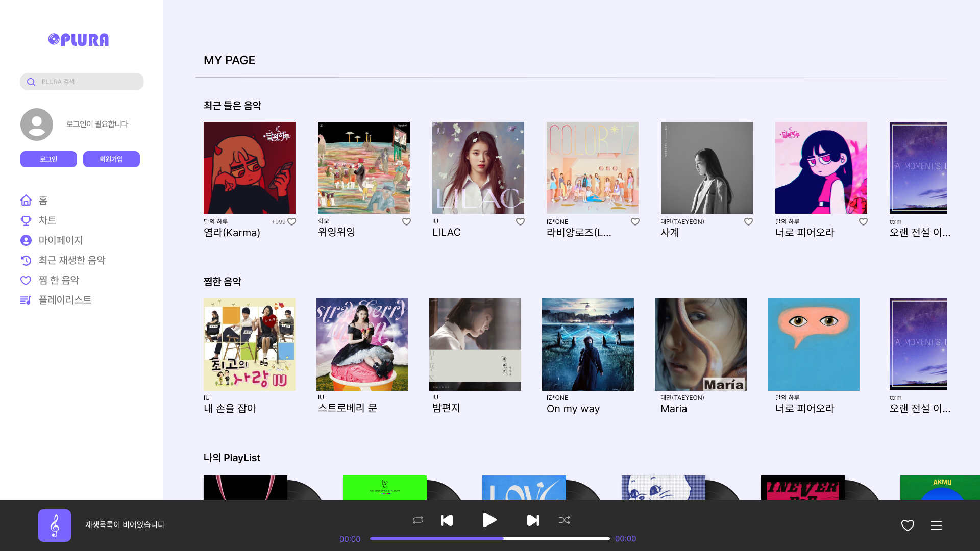Image resolution: width=980 pixels, height=551 pixels.
Task: Like the current song with player heart
Action: [908, 525]
